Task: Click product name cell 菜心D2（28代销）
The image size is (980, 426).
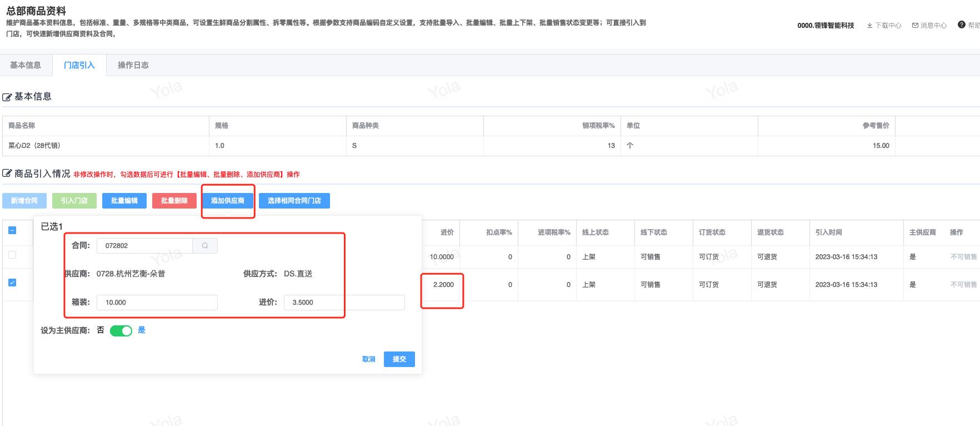Action: coord(34,146)
